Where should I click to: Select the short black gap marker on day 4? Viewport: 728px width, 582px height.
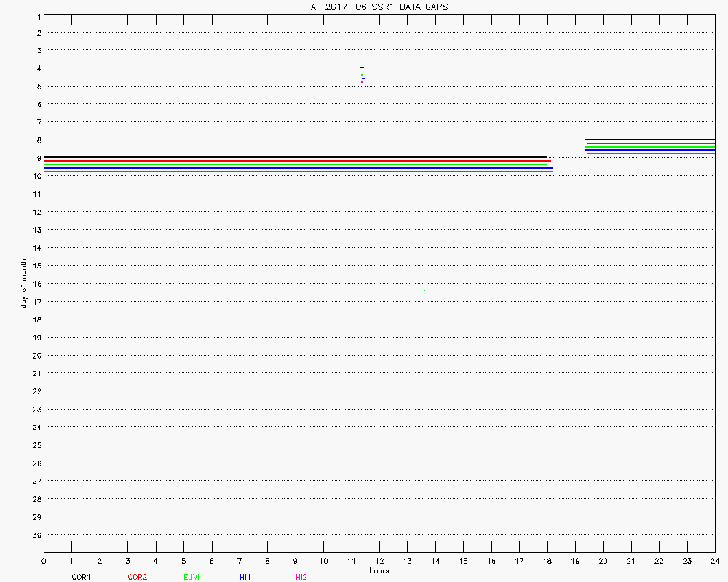click(362, 68)
